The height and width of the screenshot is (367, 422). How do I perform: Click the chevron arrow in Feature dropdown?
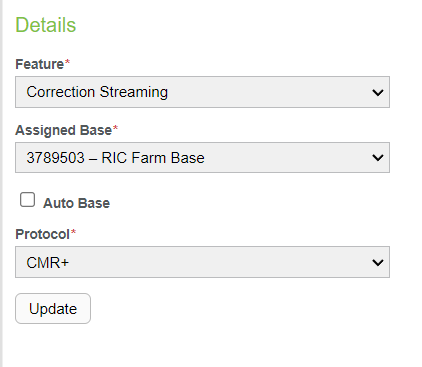click(378, 92)
